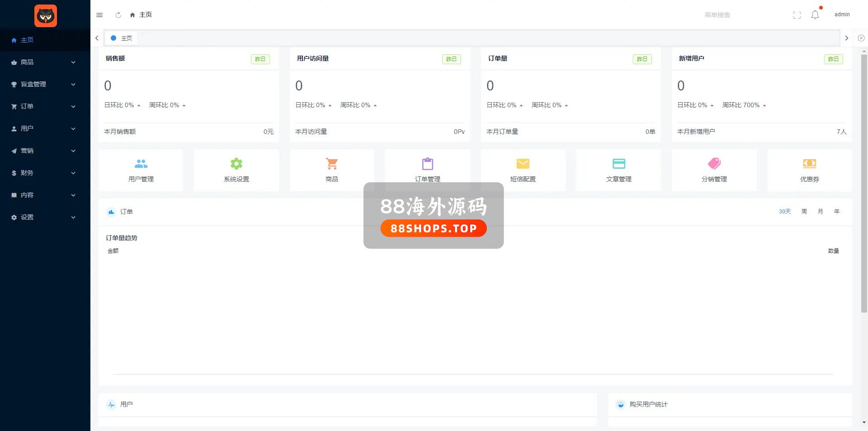Click the 菜单搜索 search field

tap(717, 15)
